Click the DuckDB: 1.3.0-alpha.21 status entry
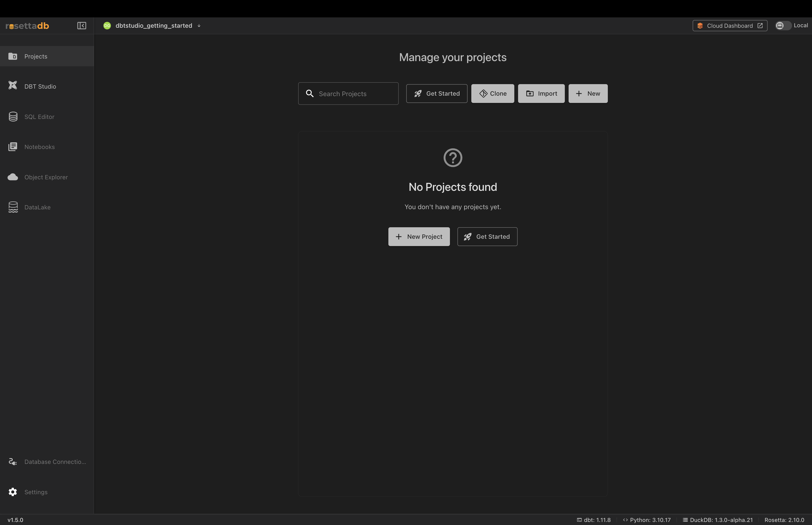Screen dimensions: 812x525 tap(718, 520)
